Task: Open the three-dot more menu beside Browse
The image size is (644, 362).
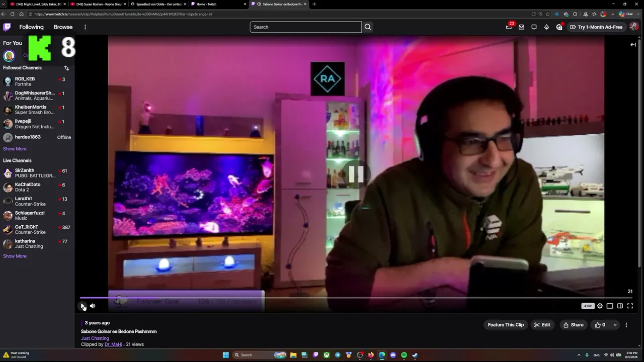Action: (x=85, y=27)
